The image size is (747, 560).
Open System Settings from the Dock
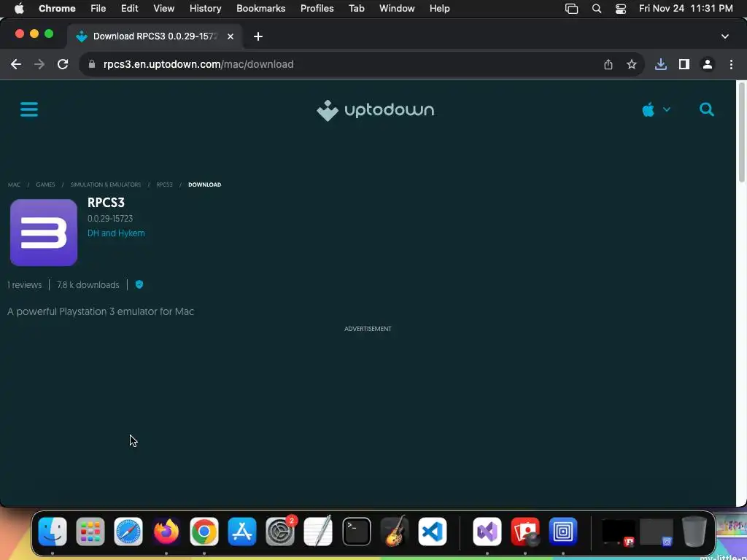click(x=280, y=532)
